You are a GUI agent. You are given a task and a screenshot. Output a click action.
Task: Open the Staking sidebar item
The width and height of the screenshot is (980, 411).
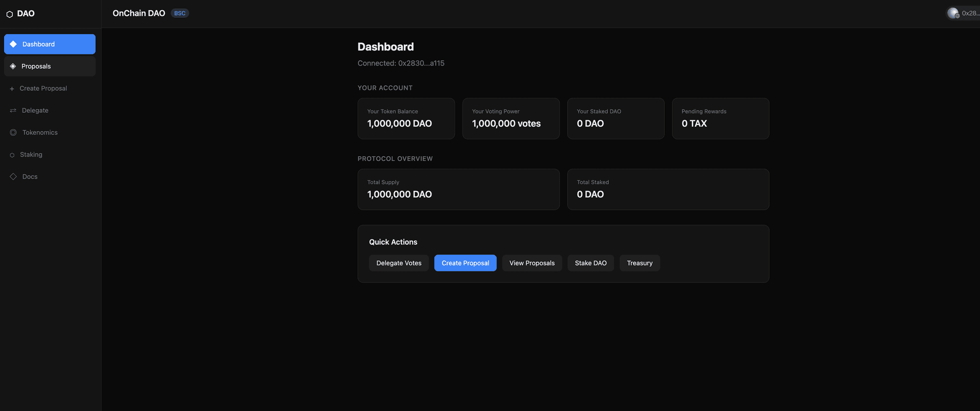[31, 155]
